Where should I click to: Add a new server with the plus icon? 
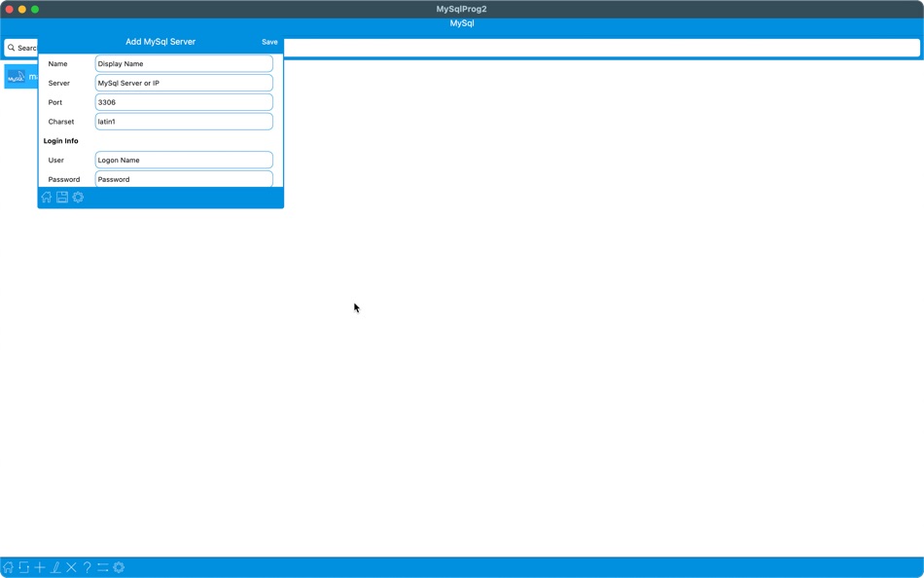[x=39, y=566]
